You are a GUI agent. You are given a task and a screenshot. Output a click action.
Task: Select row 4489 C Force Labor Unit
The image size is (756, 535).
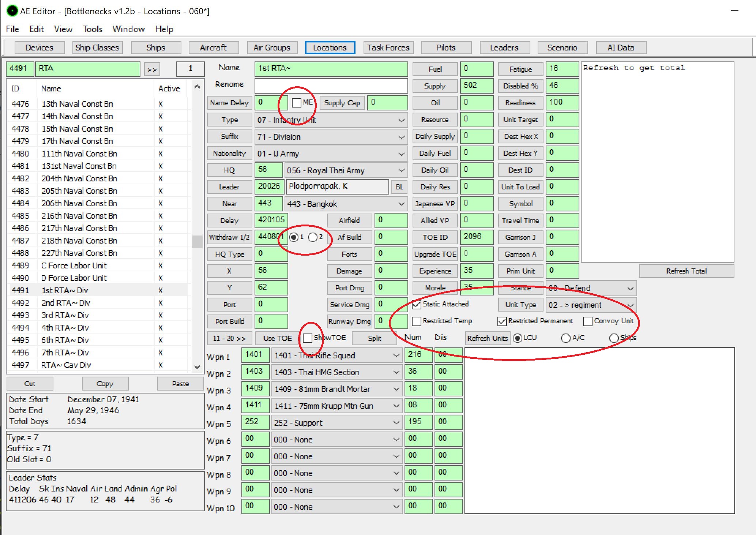[x=98, y=265]
